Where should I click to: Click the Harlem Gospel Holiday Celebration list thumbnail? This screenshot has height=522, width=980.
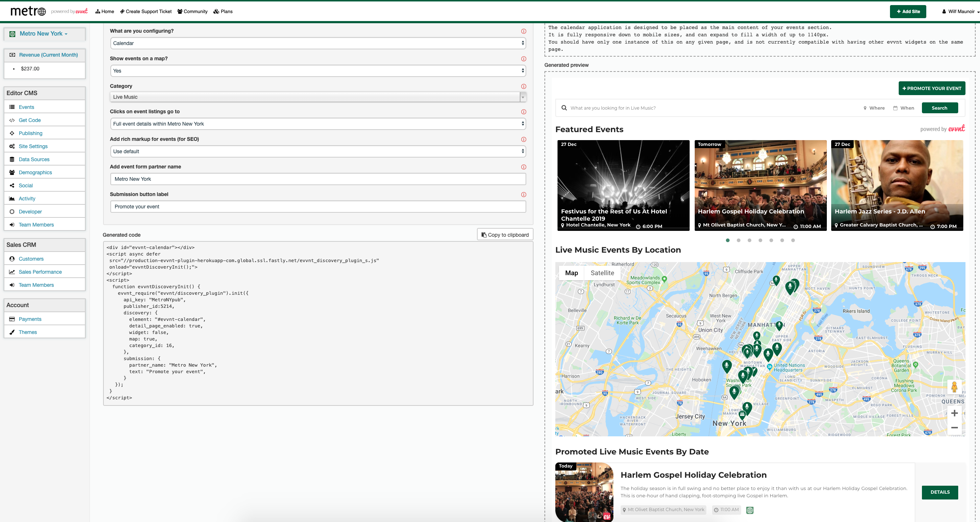pyautogui.click(x=584, y=492)
